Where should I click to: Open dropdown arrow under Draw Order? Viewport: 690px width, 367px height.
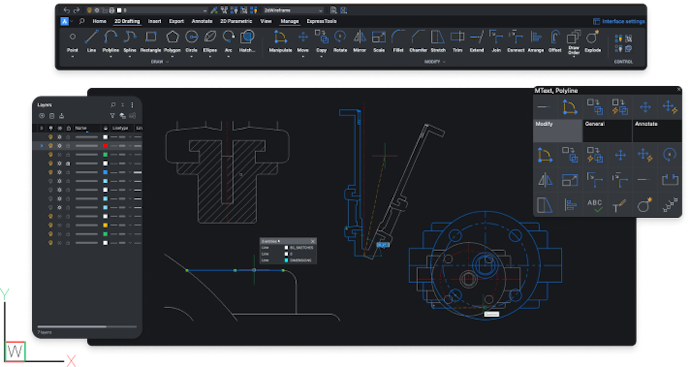tap(574, 57)
